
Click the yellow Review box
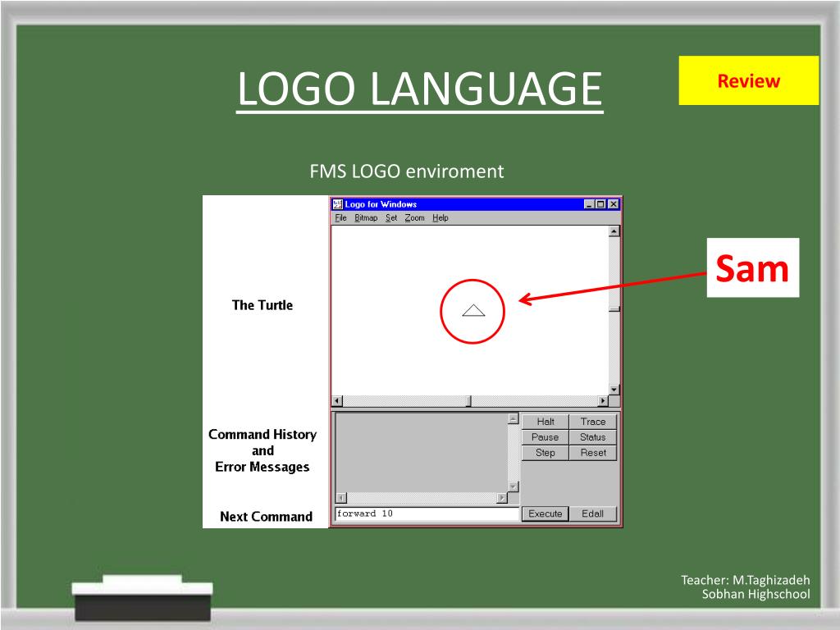pyautogui.click(x=748, y=80)
